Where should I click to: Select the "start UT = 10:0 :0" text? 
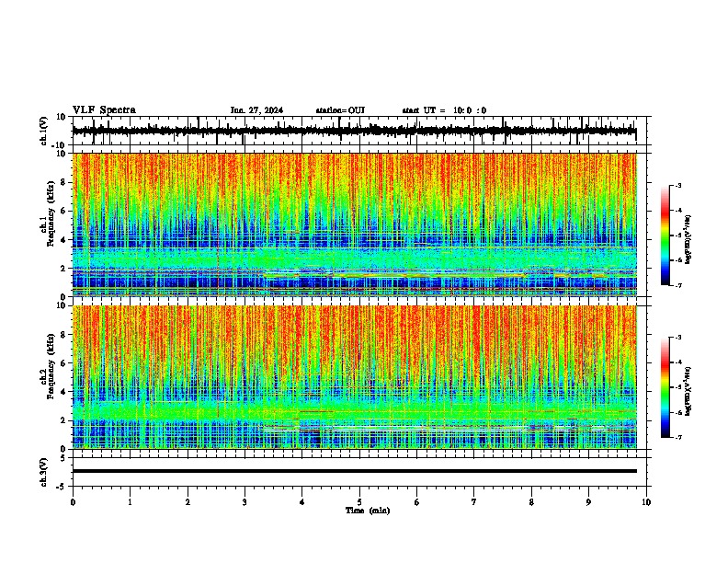(x=444, y=110)
